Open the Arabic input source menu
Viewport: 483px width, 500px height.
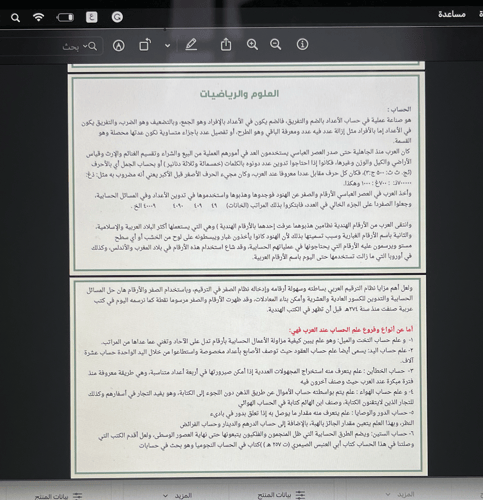coord(92,17)
